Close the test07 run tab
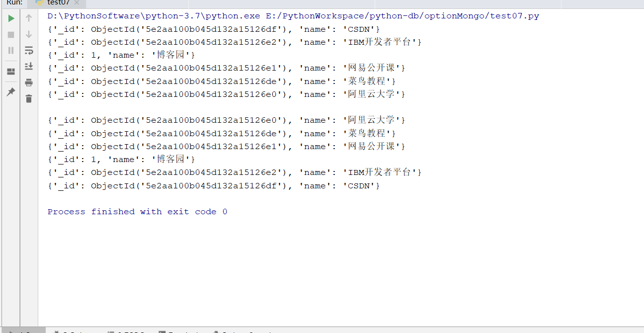The width and height of the screenshot is (644, 333). (77, 2)
